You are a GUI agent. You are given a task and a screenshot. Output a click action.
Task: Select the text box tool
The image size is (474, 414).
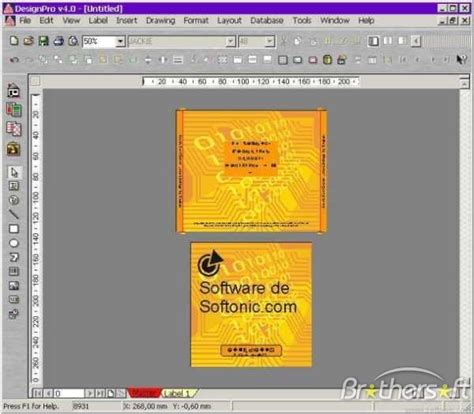click(x=14, y=186)
